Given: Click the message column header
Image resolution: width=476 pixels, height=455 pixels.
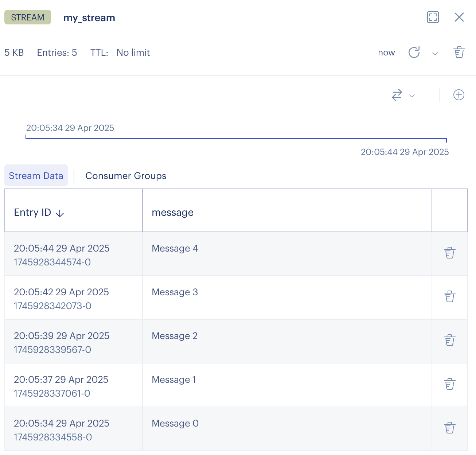Looking at the screenshot, I should (x=173, y=213).
